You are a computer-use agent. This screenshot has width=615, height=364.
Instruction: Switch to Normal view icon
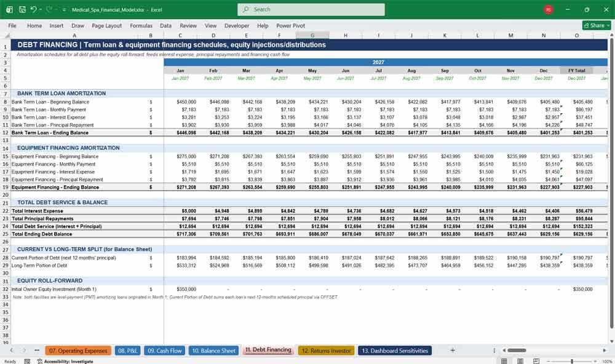[504, 362]
